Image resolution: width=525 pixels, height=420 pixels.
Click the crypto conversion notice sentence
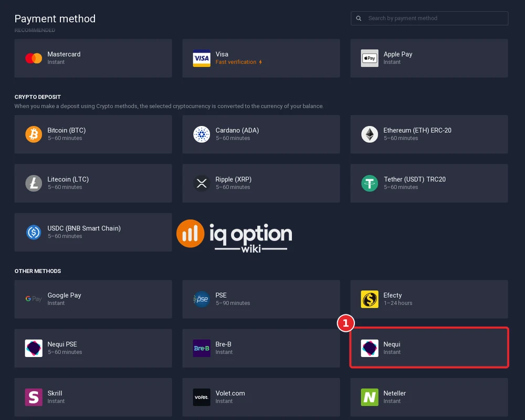click(x=169, y=106)
